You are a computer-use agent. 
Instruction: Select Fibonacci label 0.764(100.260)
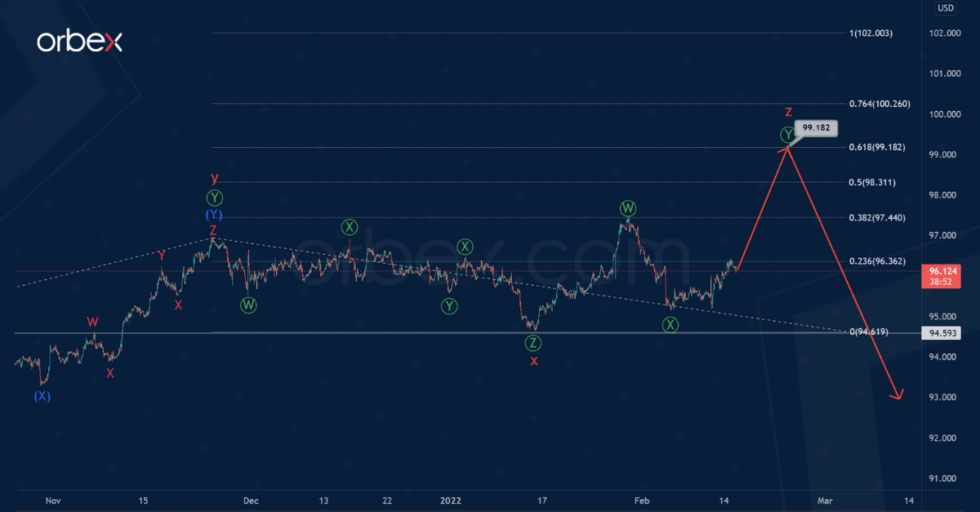(x=880, y=104)
